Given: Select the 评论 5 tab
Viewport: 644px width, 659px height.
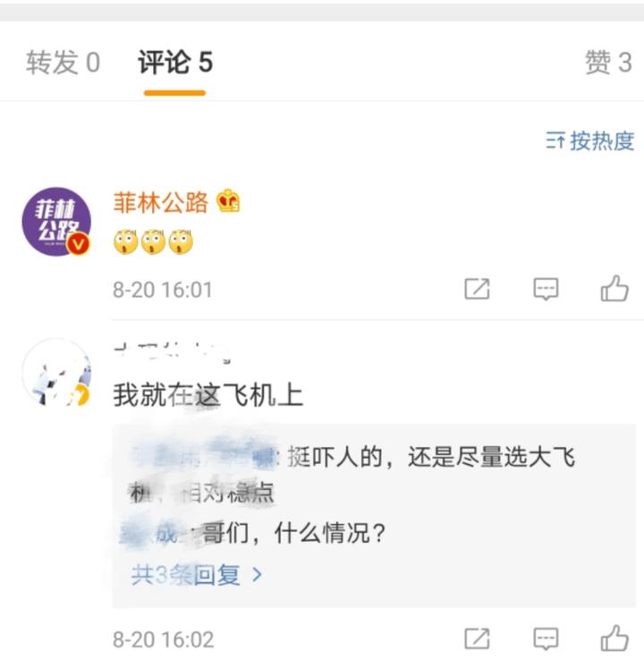Looking at the screenshot, I should click(174, 63).
